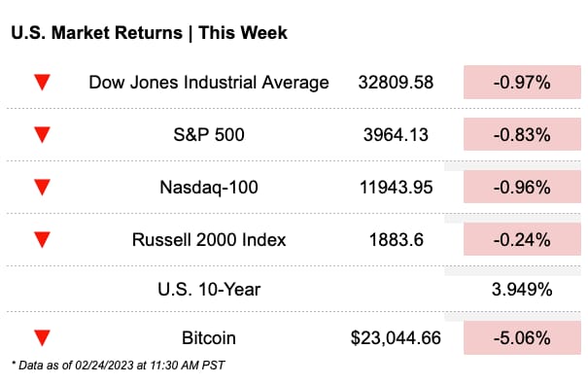Screen dimensions: 588x384
Task: Click the -0.96% pink return cell
Action: [522, 187]
